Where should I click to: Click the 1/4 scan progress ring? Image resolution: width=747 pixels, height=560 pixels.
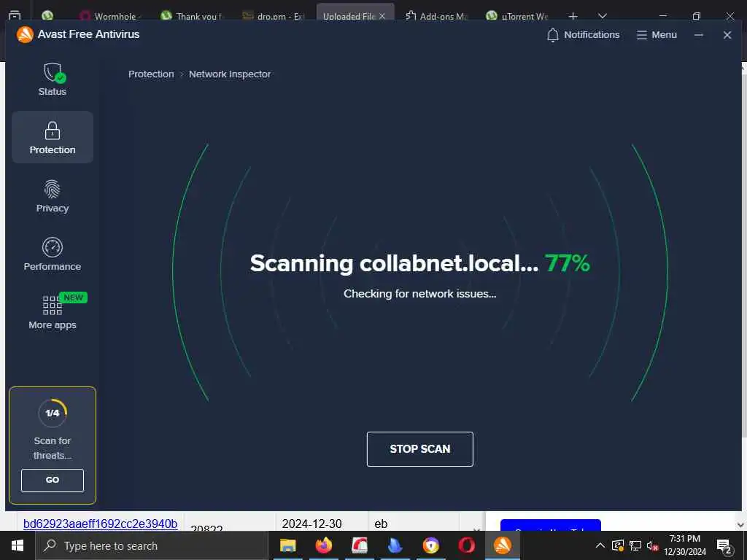[53, 413]
